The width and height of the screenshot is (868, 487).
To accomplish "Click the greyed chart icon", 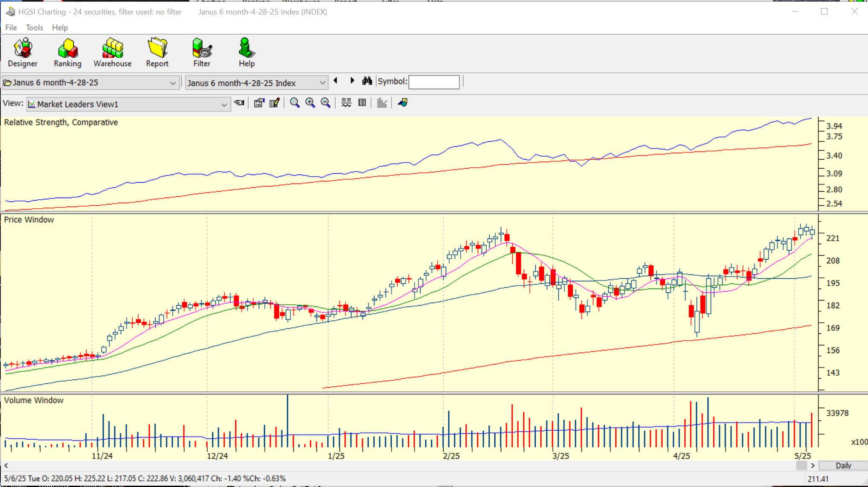I will [382, 103].
